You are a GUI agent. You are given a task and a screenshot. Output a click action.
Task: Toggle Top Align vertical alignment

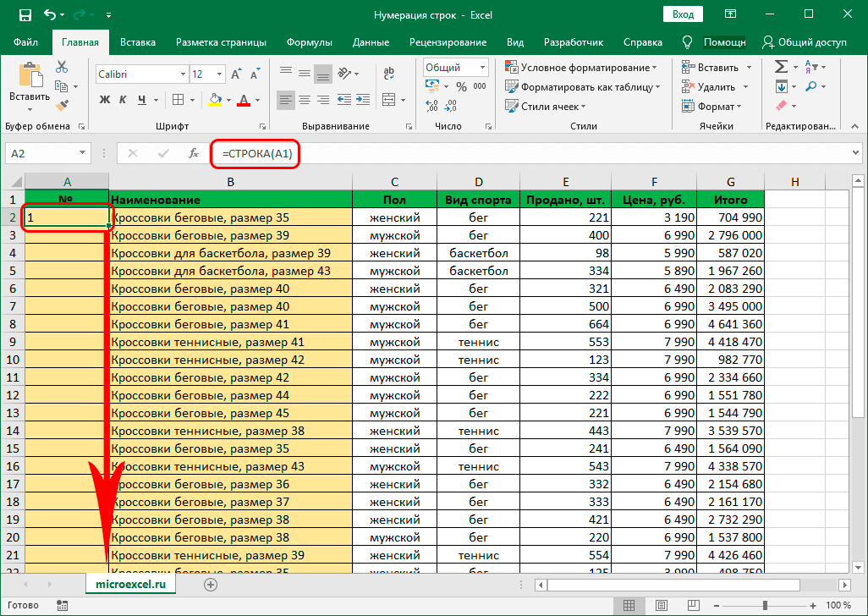point(286,73)
